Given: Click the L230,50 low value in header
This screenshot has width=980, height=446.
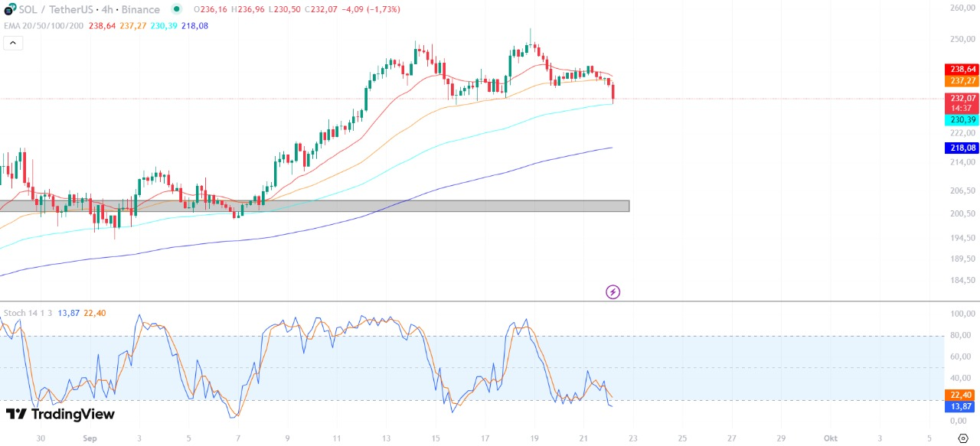Looking at the screenshot, I should 283,10.
